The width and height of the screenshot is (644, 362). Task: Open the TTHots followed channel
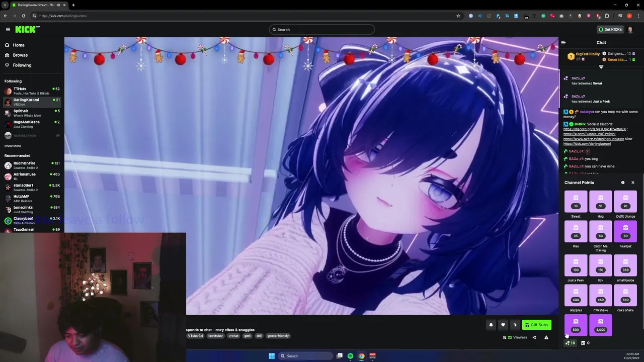32,91
